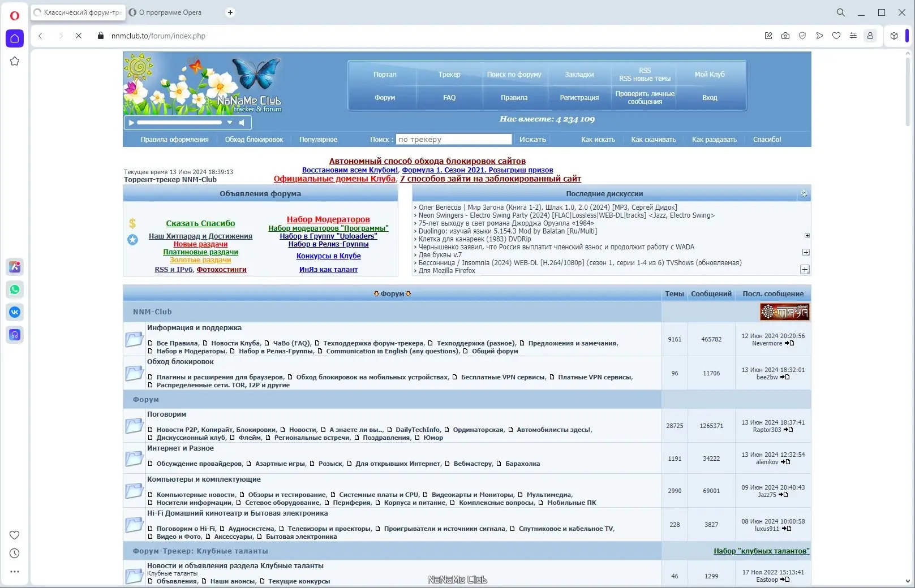
Task: Jump to Raptor303's latest post arrow
Action: [x=788, y=430]
